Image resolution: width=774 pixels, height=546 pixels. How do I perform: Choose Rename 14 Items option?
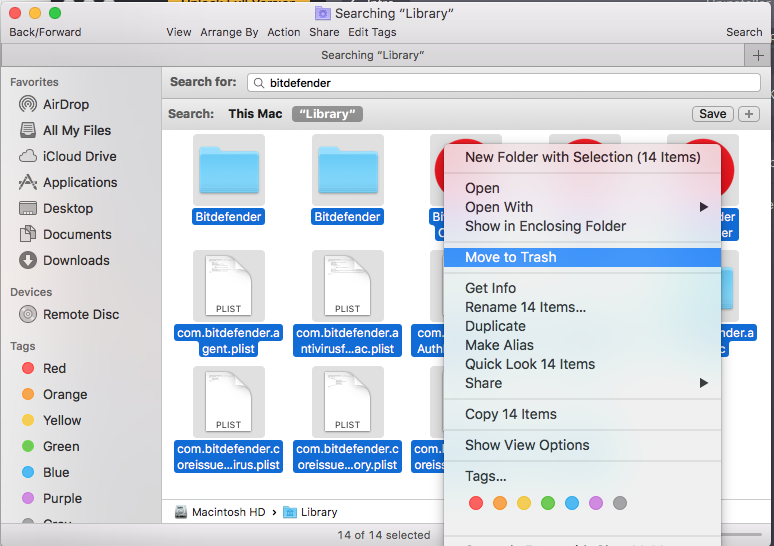click(525, 307)
